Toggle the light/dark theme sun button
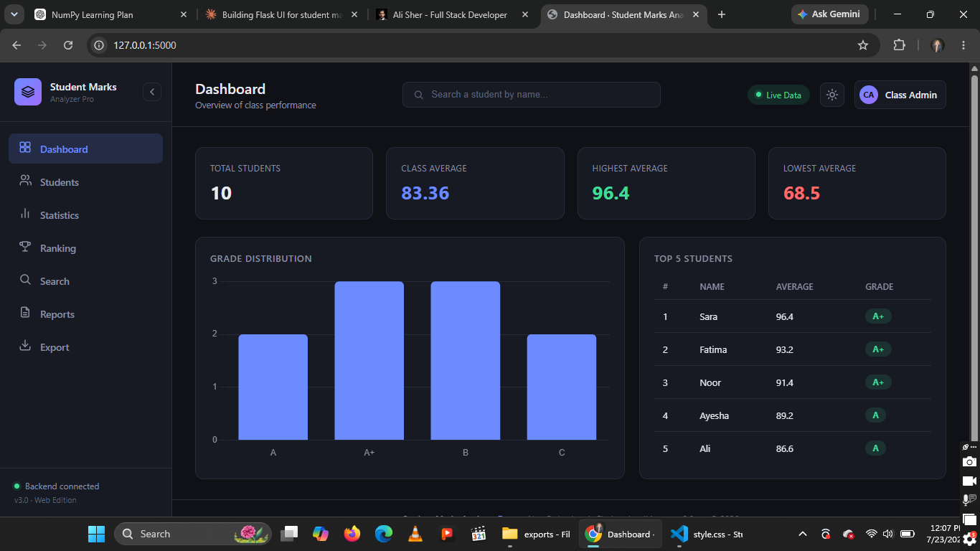980x551 pixels. point(832,95)
